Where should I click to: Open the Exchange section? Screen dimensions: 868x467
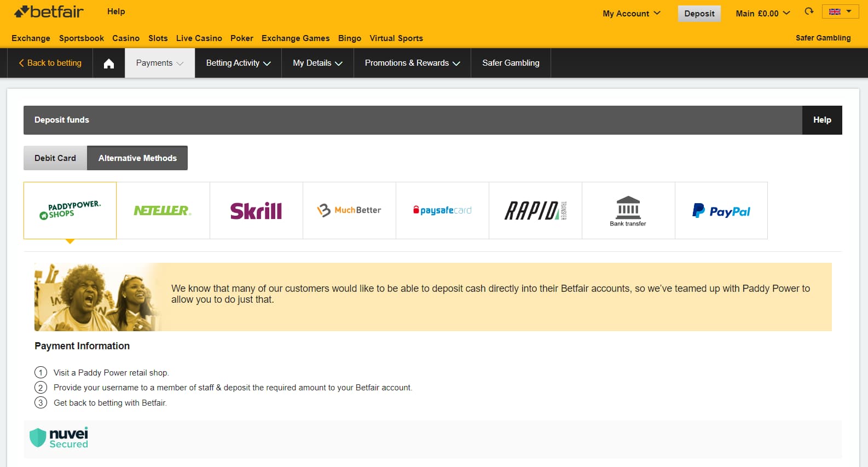pos(31,38)
